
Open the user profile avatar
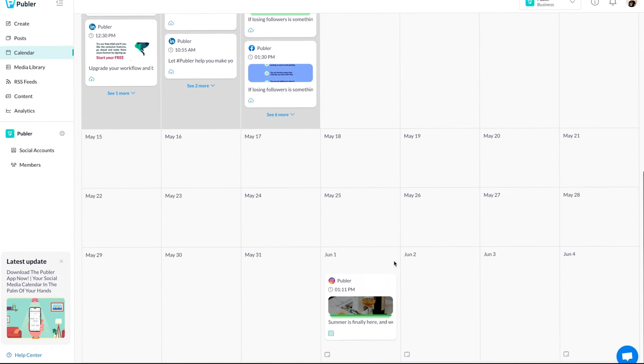coord(632,3)
